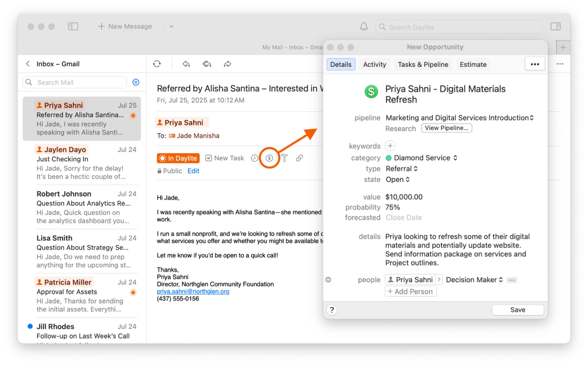The width and height of the screenshot is (588, 365).
Task: Set the forecasted Close Date
Action: click(404, 217)
